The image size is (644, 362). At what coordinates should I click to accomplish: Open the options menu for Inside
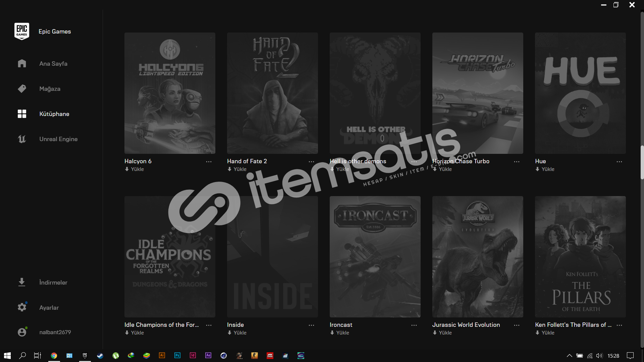pos(311,325)
